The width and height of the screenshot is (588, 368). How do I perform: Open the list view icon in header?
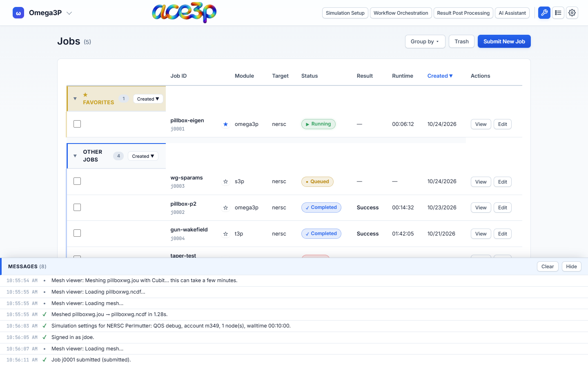pyautogui.click(x=558, y=13)
